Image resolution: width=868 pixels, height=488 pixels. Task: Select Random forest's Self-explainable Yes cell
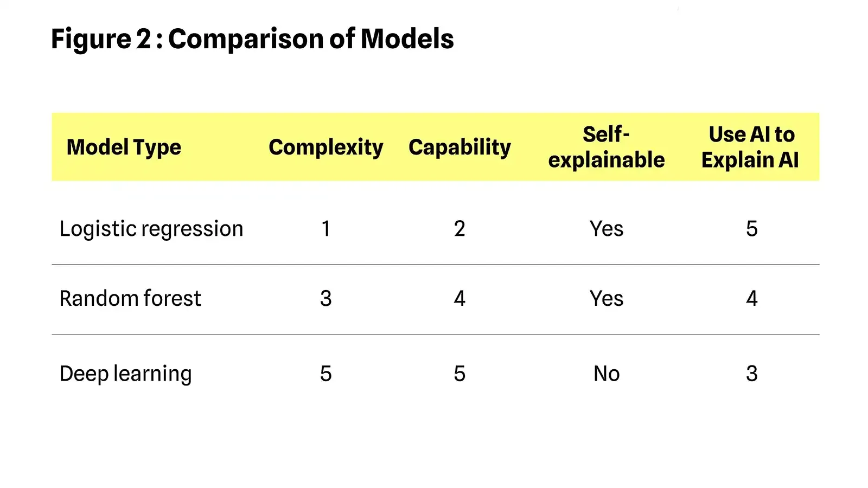pyautogui.click(x=606, y=298)
